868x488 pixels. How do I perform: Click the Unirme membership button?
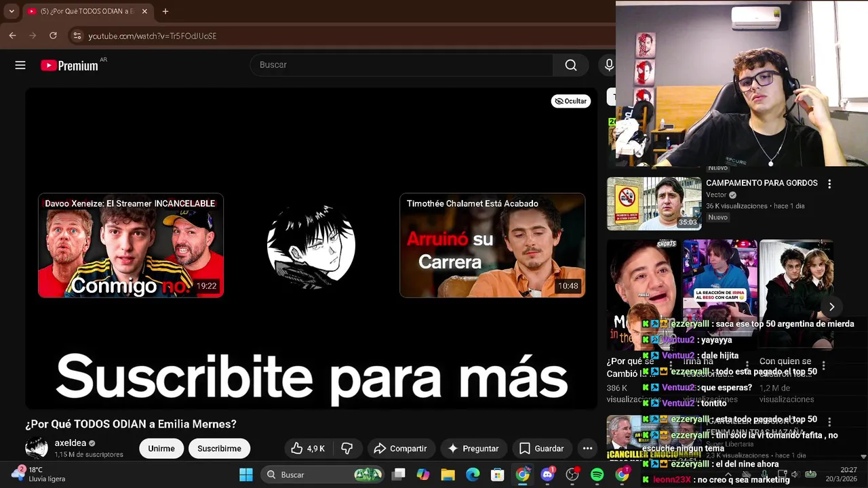[161, 449]
